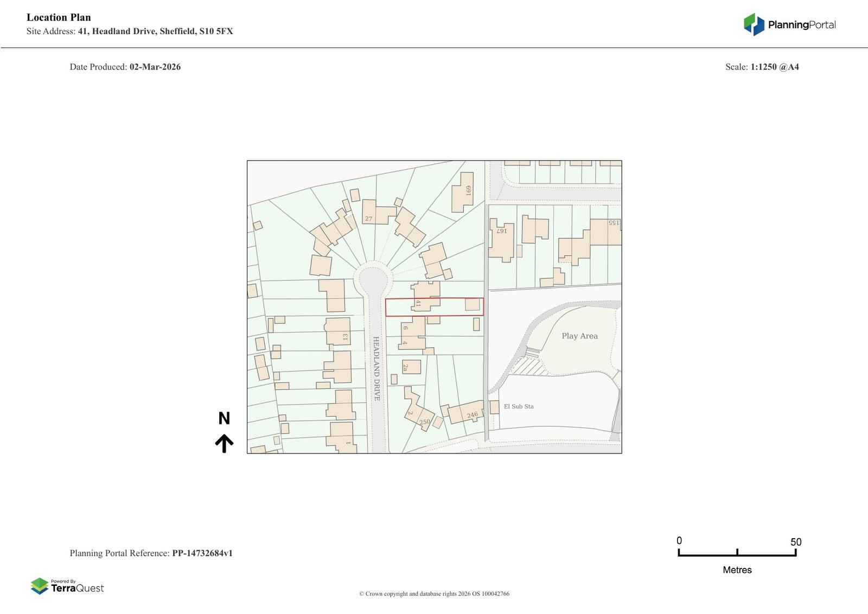Click the cul-de-sac turning circle on Headland Drive
The height and width of the screenshot is (614, 868).
[x=373, y=280]
